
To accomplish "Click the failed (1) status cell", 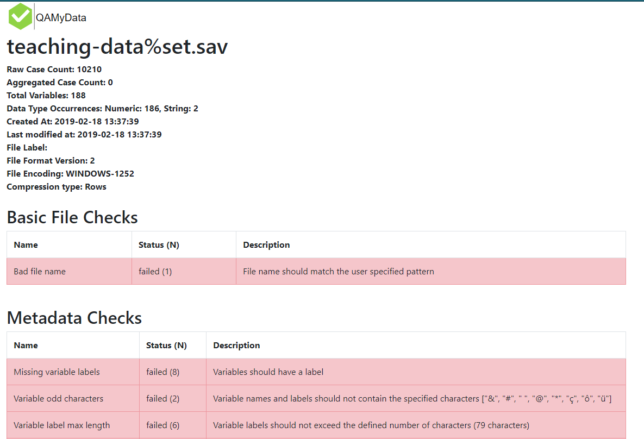I will pyautogui.click(x=155, y=271).
